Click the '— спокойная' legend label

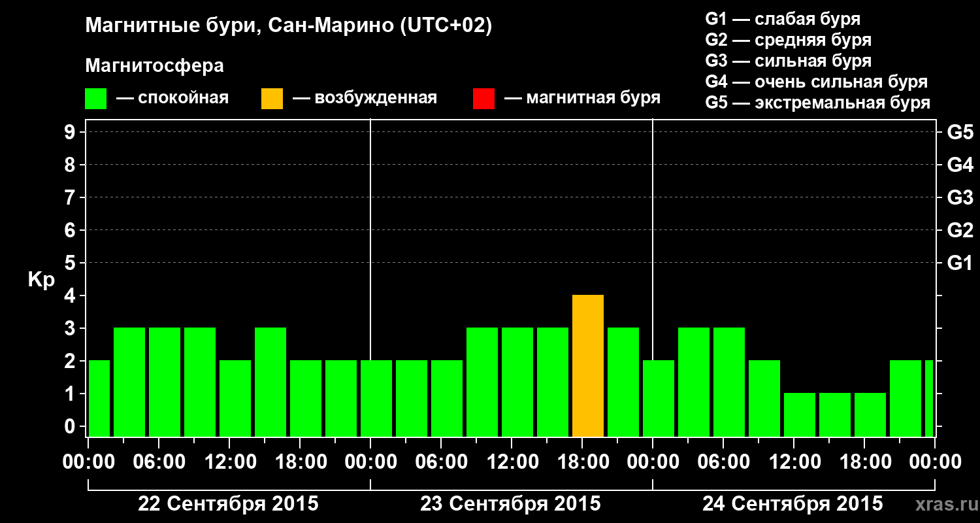(x=172, y=98)
